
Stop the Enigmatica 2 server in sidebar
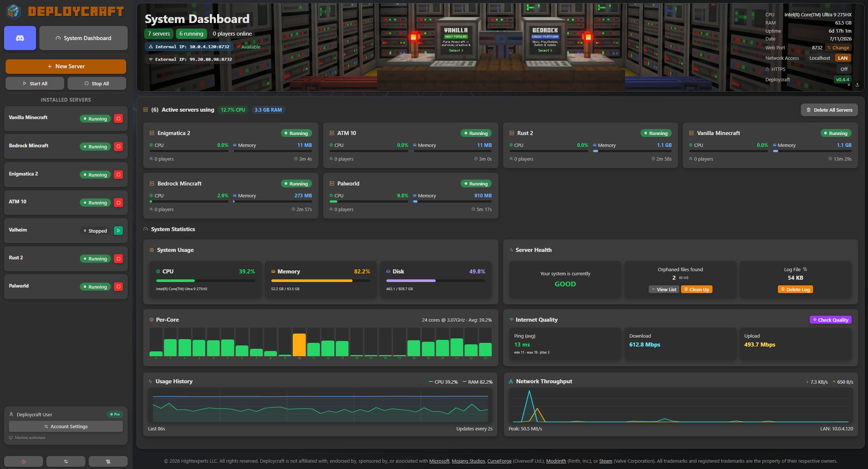[x=118, y=175]
